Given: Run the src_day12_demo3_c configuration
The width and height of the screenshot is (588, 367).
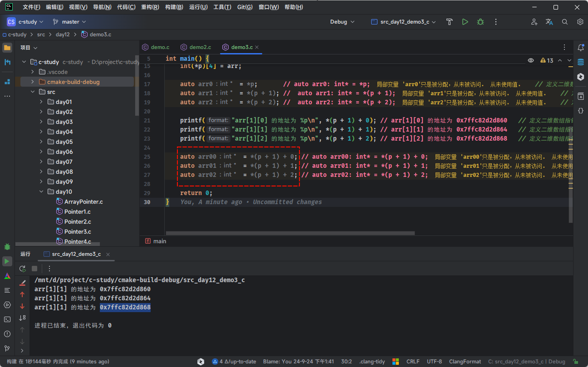Looking at the screenshot, I should (465, 22).
